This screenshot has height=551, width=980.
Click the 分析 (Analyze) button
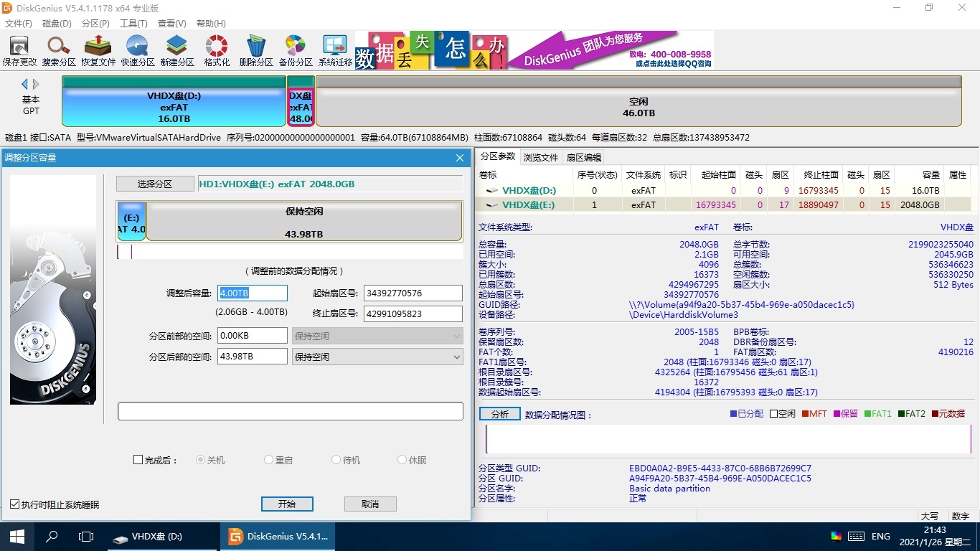point(500,414)
